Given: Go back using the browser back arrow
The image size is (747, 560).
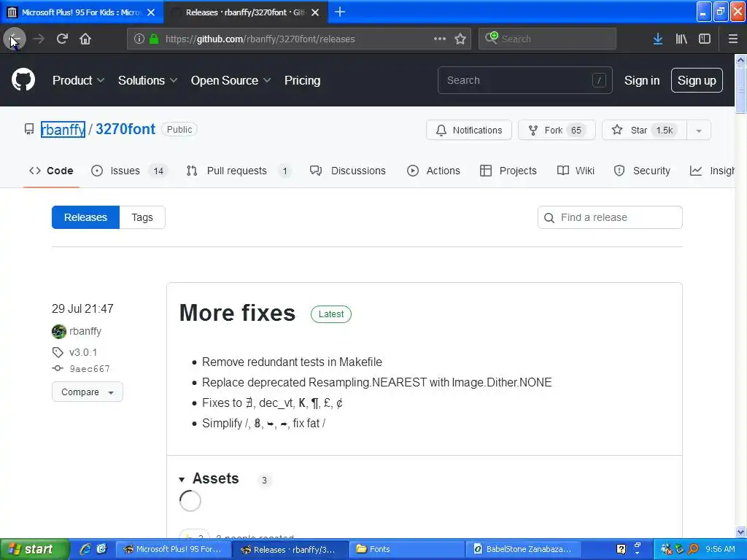Looking at the screenshot, I should 15,39.
